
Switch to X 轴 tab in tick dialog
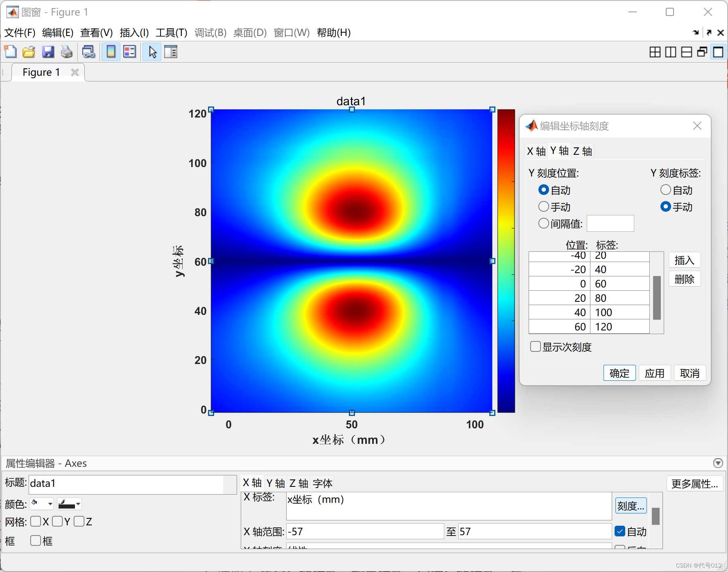tap(536, 151)
